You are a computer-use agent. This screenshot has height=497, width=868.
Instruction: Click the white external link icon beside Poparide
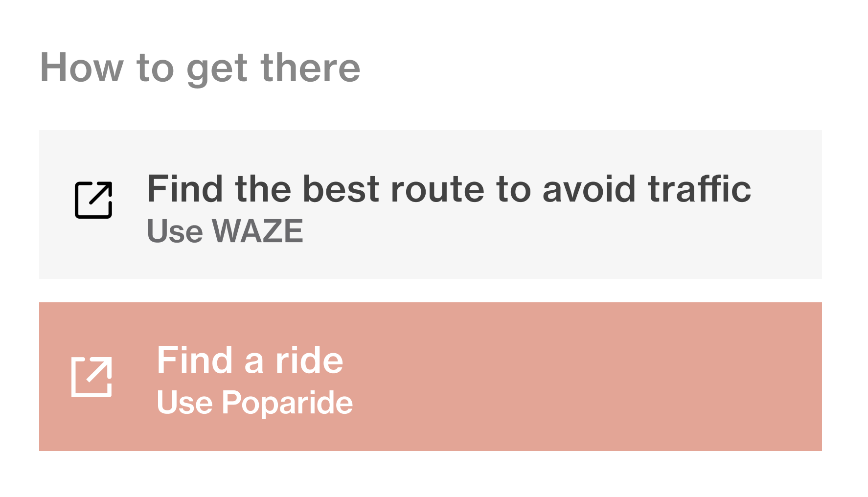click(91, 377)
